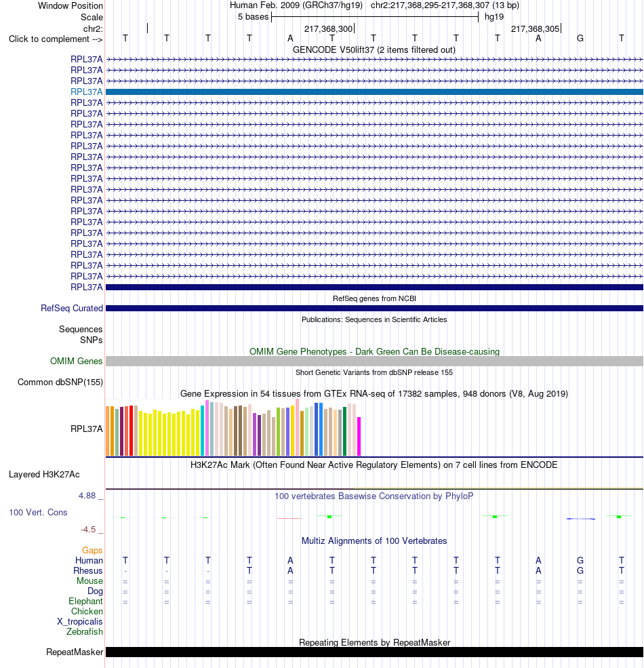The width and height of the screenshot is (644, 668).
Task: Click the magenta bar in GTEx chart
Action: click(x=359, y=436)
